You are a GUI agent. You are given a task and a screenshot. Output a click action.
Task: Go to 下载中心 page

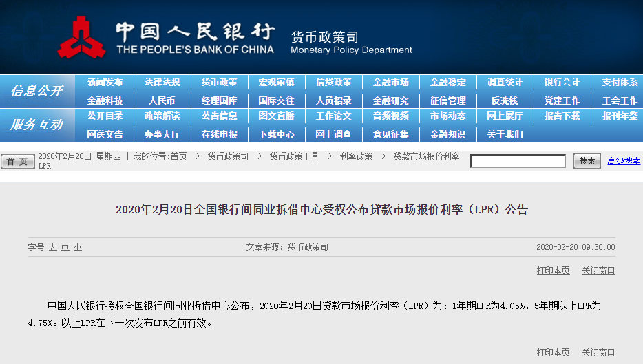[x=276, y=134]
